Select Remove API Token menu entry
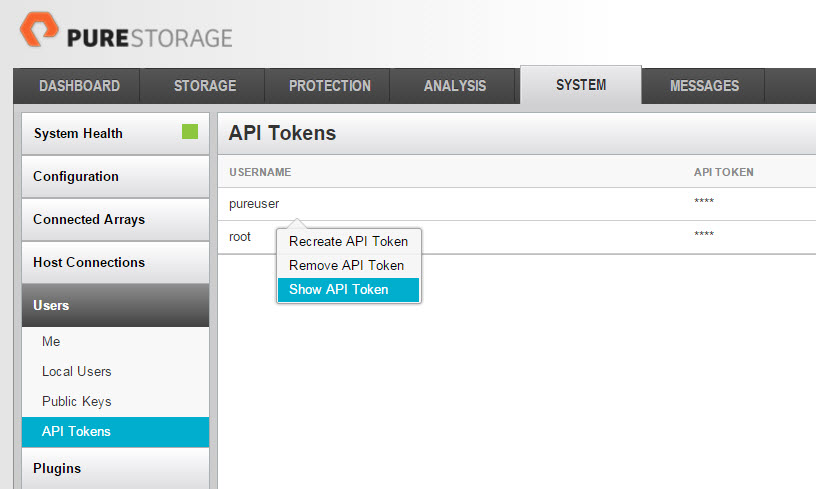Viewport: 816px width, 489px height. click(x=348, y=265)
